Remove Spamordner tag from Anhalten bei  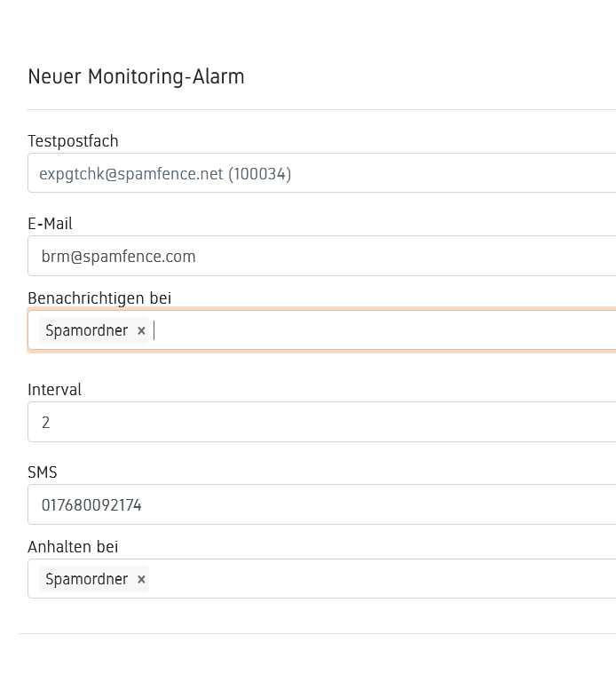141,579
